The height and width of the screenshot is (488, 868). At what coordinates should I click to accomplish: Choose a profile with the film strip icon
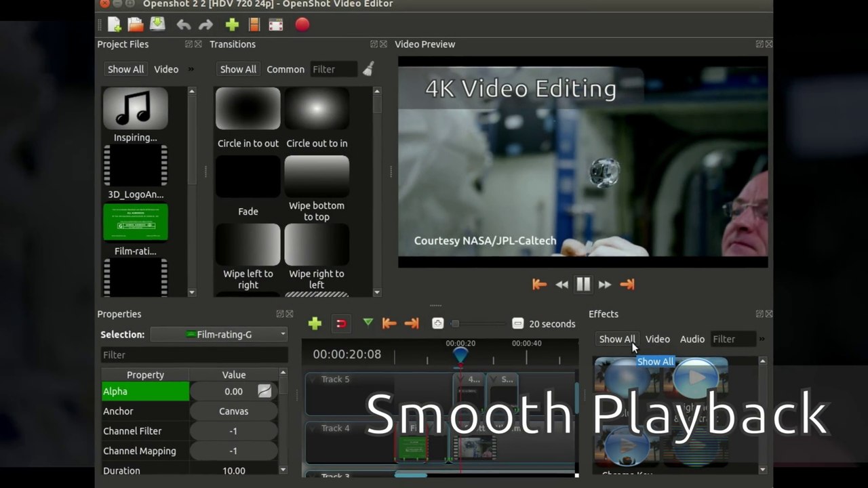254,25
